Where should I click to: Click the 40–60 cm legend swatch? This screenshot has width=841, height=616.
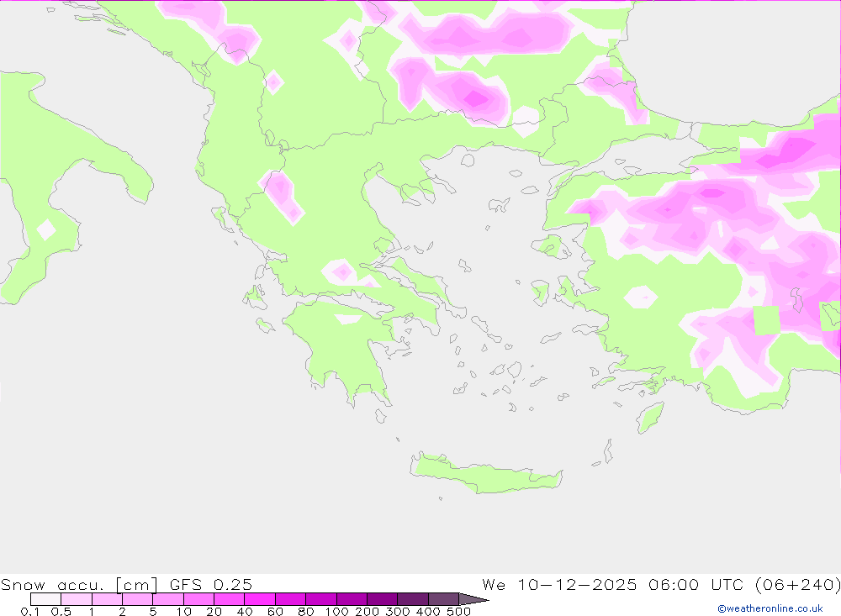(x=260, y=599)
